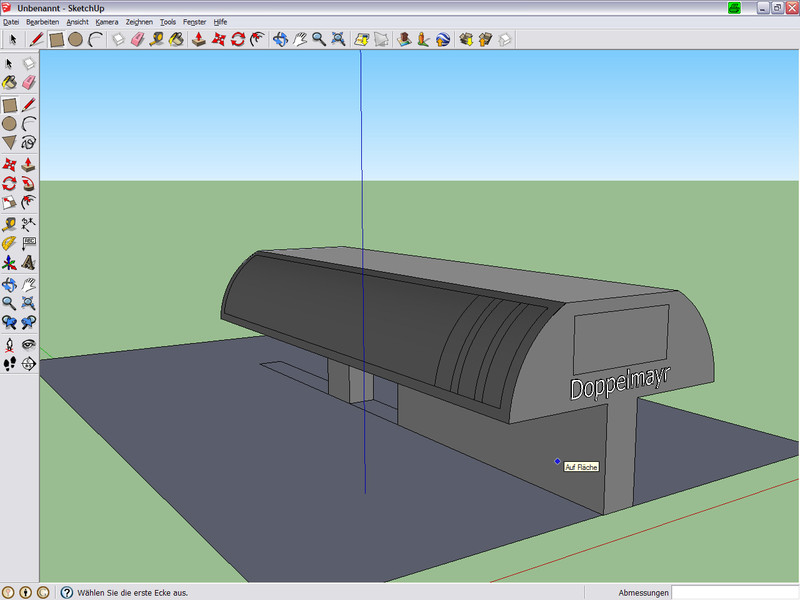Click the first round status bar icon

[8, 592]
